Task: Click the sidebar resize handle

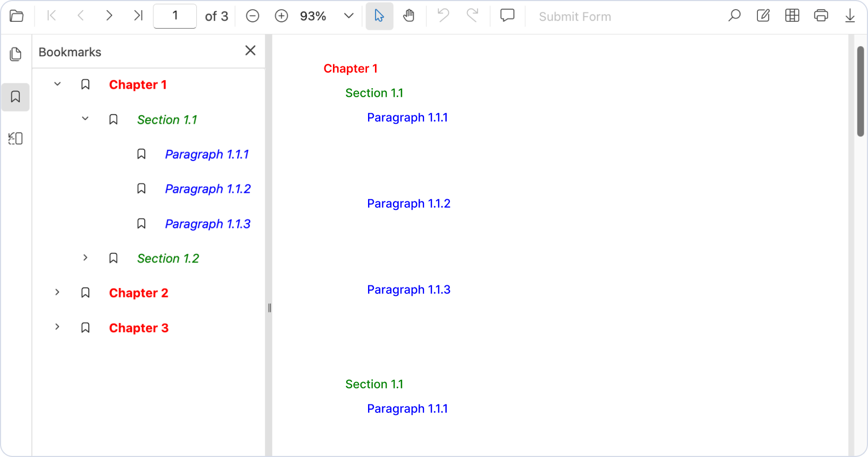Action: pyautogui.click(x=270, y=308)
